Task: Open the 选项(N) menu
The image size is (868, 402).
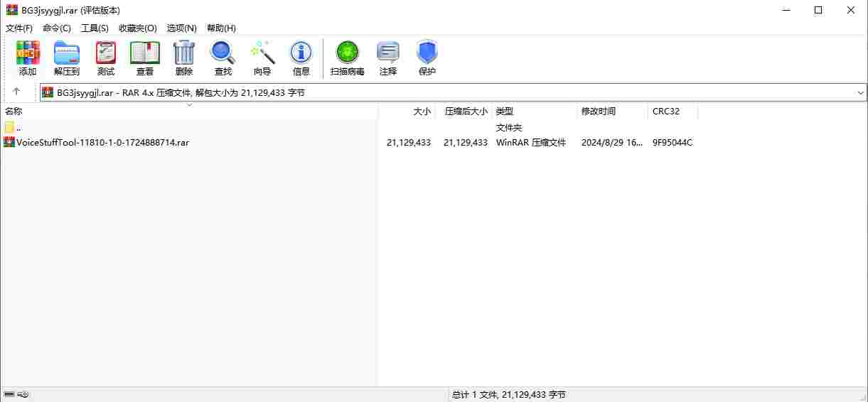Action: click(x=181, y=28)
